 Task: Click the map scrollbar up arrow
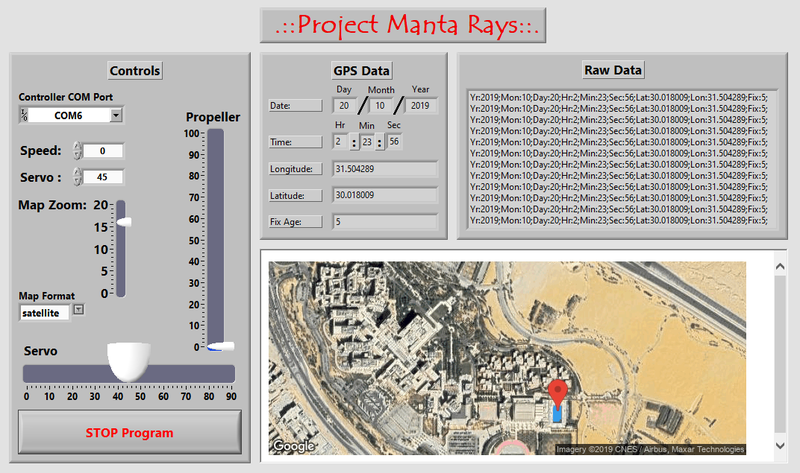[780, 266]
